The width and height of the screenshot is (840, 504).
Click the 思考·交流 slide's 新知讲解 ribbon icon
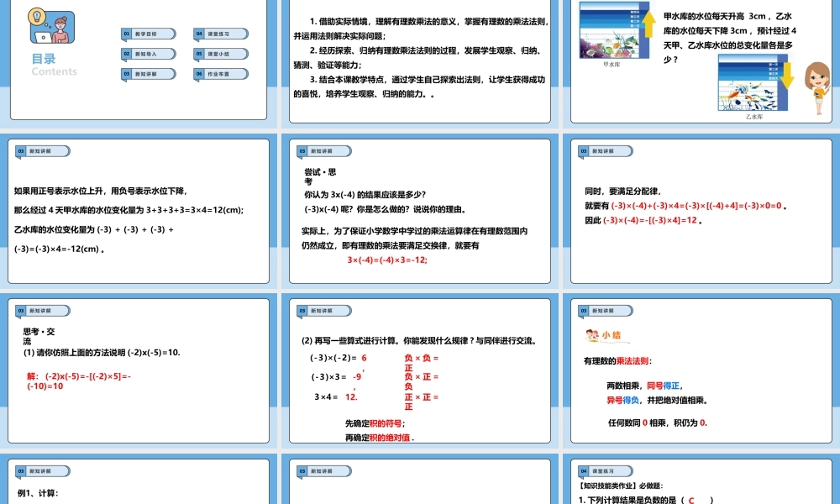[42, 310]
